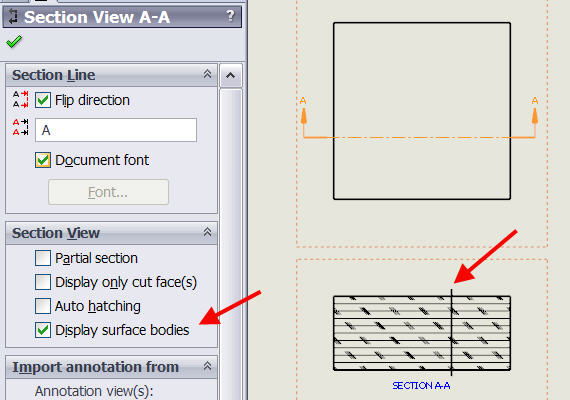Click the section label text field
Screen dimensions: 570x400
[116, 130]
